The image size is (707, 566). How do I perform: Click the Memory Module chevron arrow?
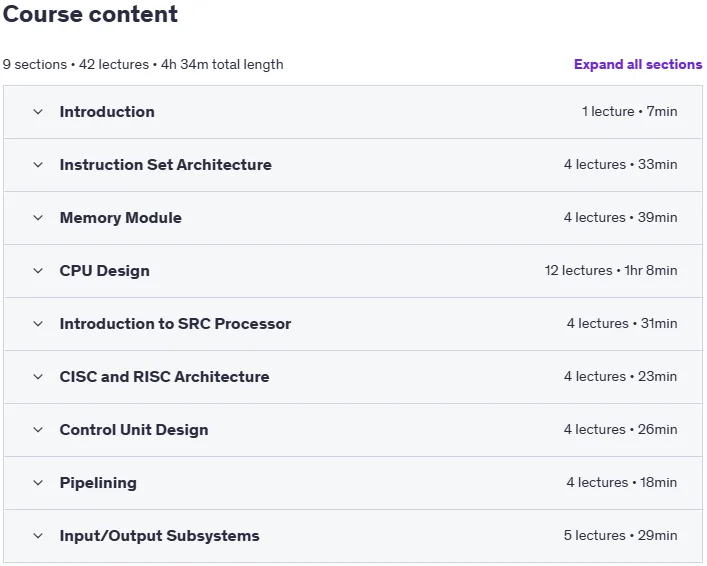coord(38,218)
